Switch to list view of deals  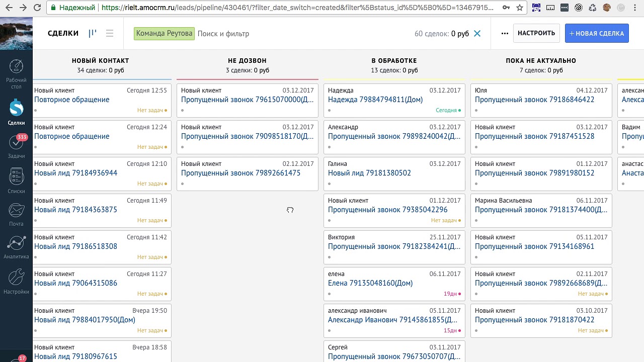tap(110, 33)
